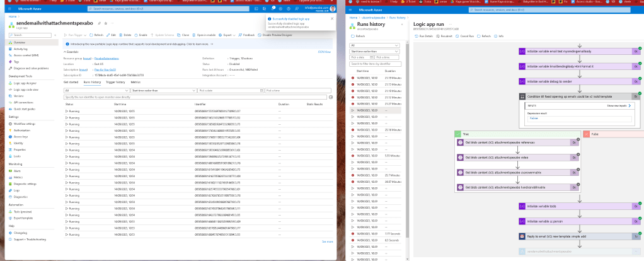Open Workflow settings in sidebar

[24, 124]
